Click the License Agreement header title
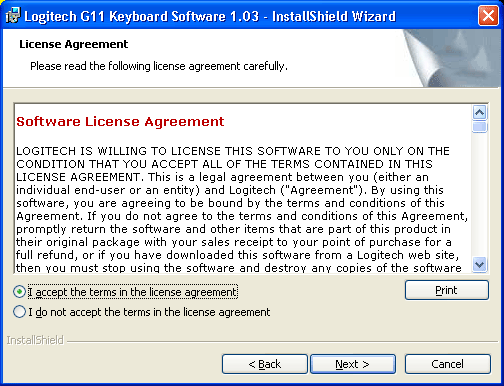Viewport: 504px width, 386px height. (74, 44)
